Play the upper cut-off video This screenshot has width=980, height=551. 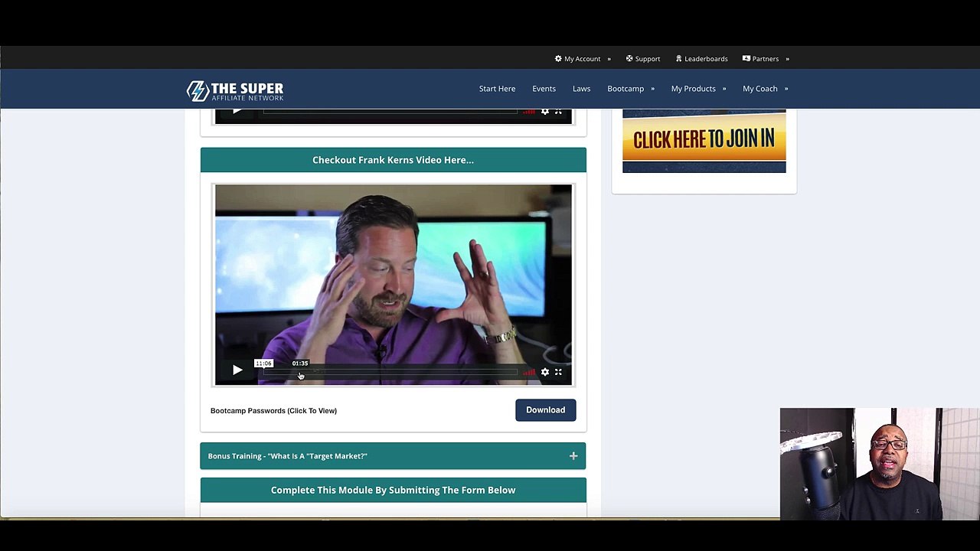coord(237,112)
